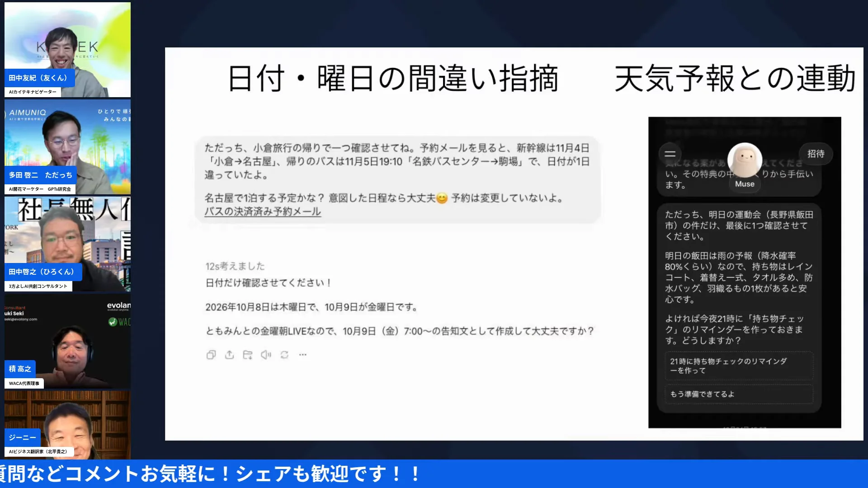Image resolution: width=868 pixels, height=488 pixels.
Task: Select 田中啓之（ひろくん）participant video
Action: pos(68,244)
